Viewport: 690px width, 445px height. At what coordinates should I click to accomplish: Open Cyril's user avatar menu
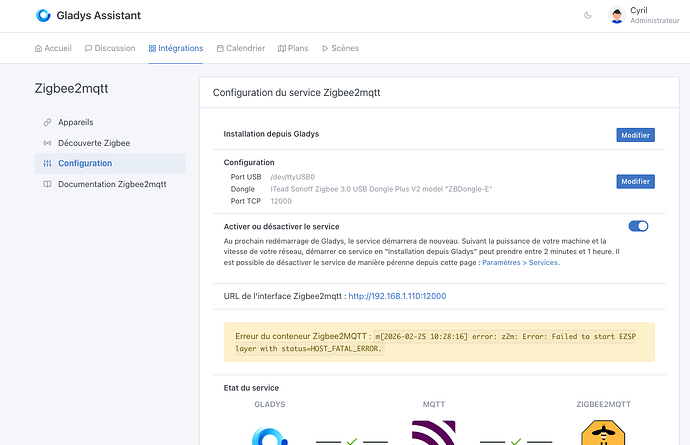[x=617, y=15]
